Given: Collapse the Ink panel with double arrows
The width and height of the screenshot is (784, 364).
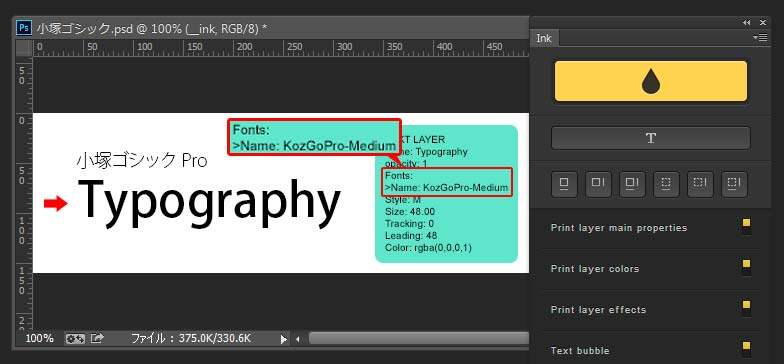Looking at the screenshot, I should pos(746,22).
